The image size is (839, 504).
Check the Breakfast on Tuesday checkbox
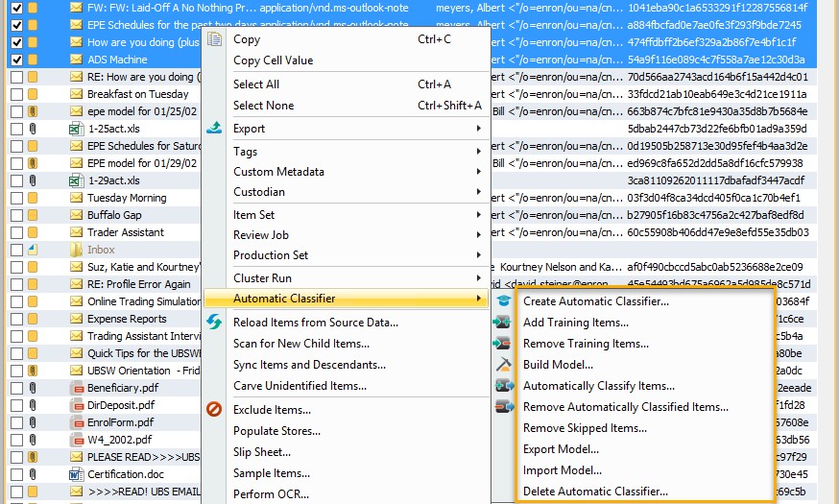click(x=16, y=94)
